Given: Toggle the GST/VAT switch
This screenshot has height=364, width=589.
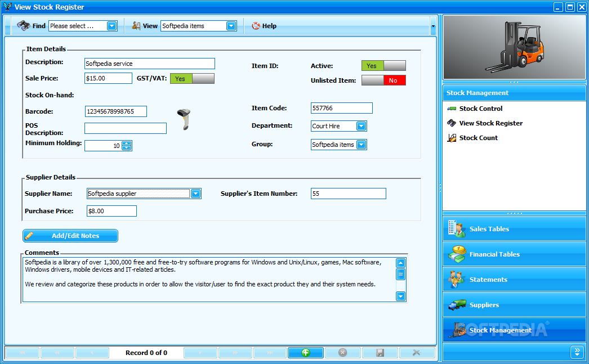Looking at the screenshot, I should point(192,78).
